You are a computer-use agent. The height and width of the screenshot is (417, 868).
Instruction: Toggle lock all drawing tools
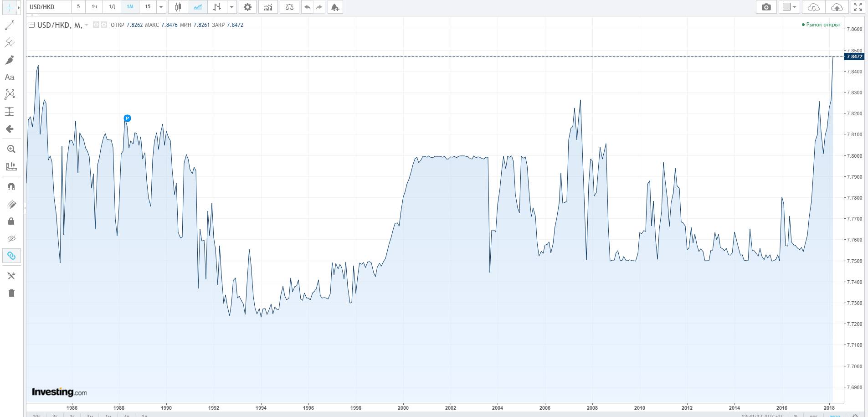click(x=11, y=221)
